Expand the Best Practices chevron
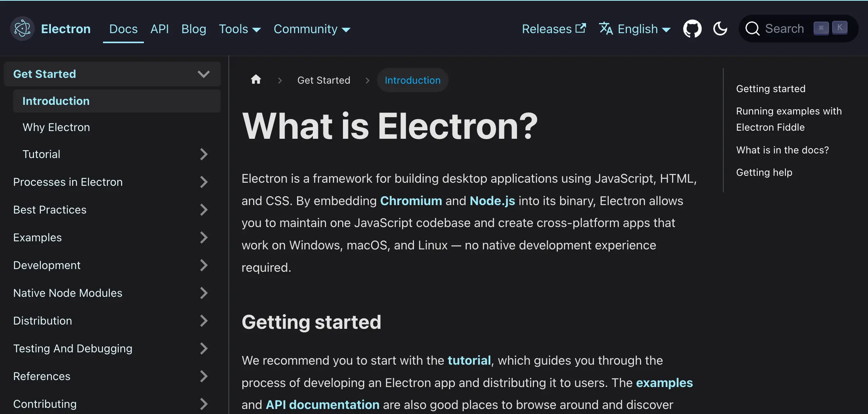Image resolution: width=868 pixels, height=414 pixels. [x=204, y=210]
